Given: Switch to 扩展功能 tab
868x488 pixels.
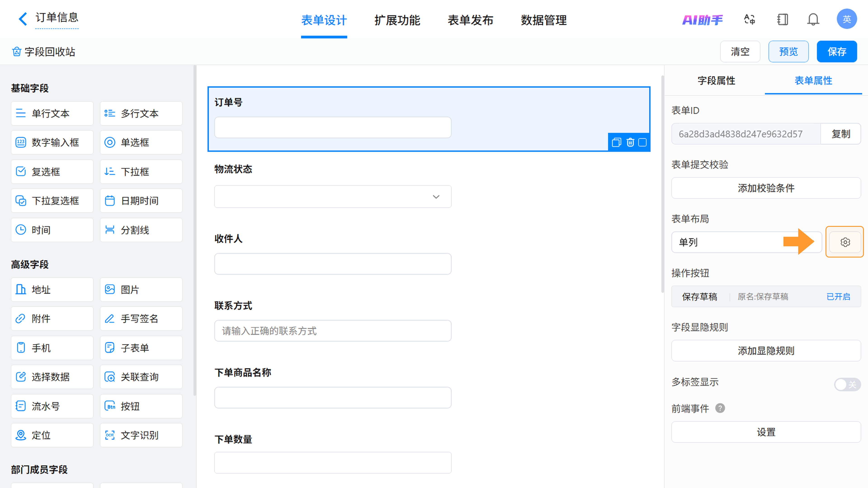Looking at the screenshot, I should point(397,20).
